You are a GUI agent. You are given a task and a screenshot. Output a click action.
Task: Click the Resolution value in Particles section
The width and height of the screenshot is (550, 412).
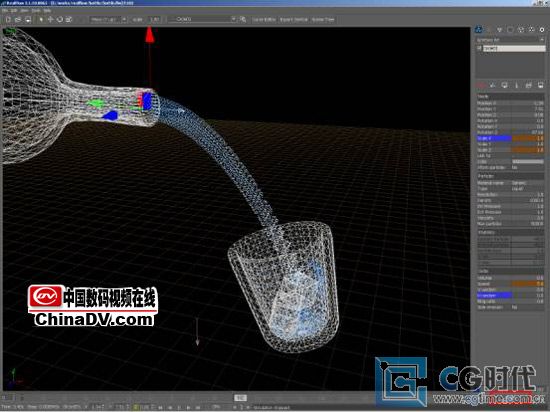pyautogui.click(x=528, y=195)
